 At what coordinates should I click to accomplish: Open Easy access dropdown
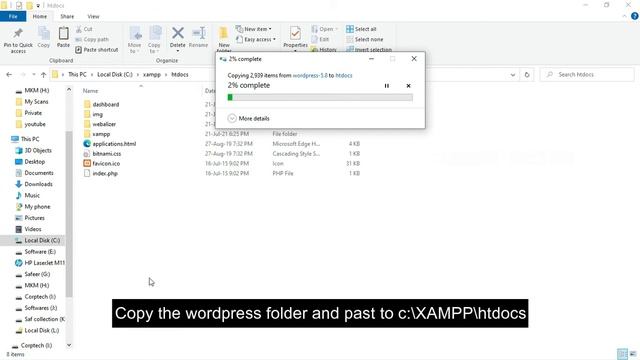click(x=256, y=40)
